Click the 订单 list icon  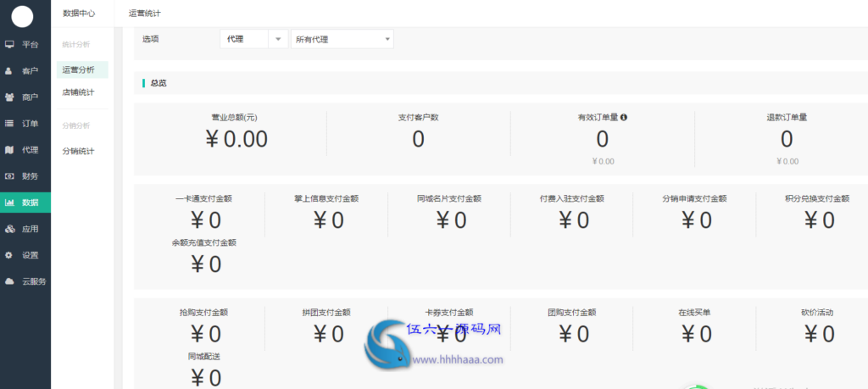[x=8, y=124]
